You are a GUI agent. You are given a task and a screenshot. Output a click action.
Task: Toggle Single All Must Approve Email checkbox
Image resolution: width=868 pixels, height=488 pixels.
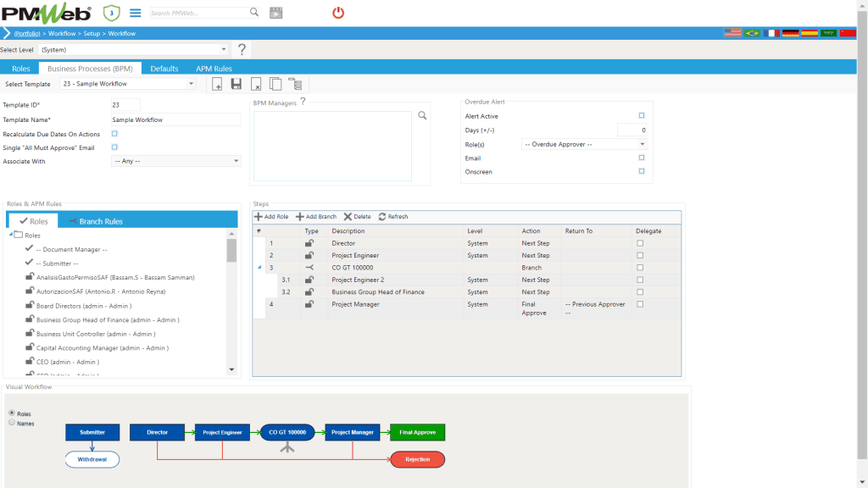pos(114,147)
